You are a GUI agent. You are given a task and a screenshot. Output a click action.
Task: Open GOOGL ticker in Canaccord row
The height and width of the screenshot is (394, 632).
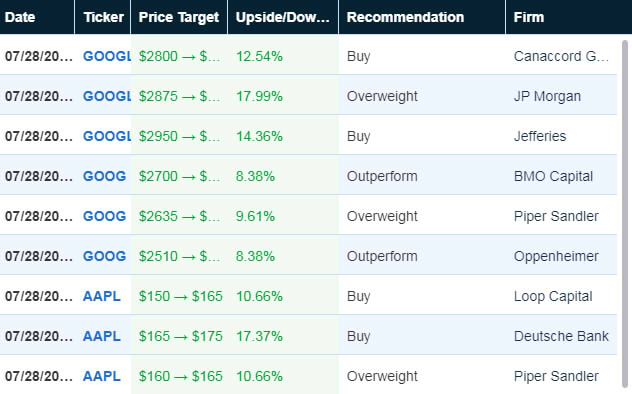(107, 56)
